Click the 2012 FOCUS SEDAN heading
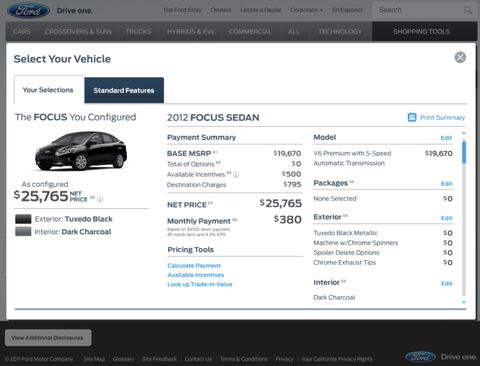 pos(213,118)
